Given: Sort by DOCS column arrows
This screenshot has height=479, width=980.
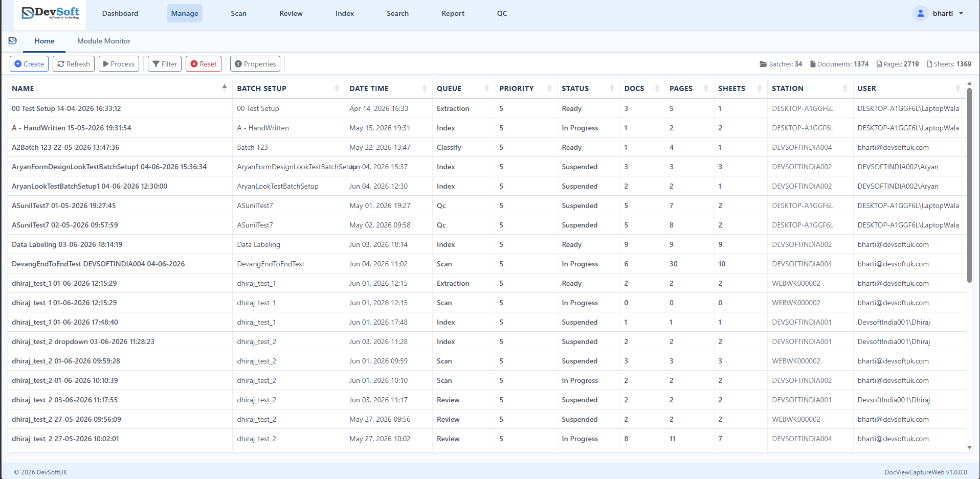Looking at the screenshot, I should tap(657, 88).
